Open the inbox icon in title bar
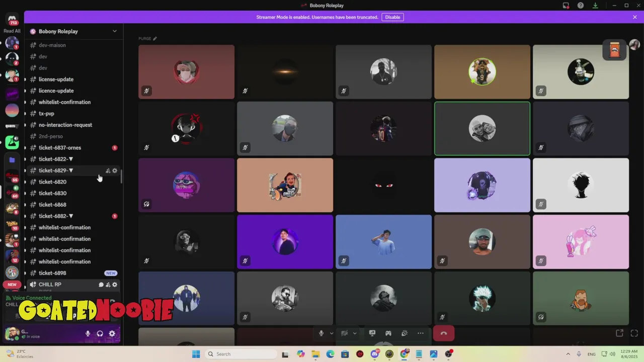644x362 pixels. [566, 6]
